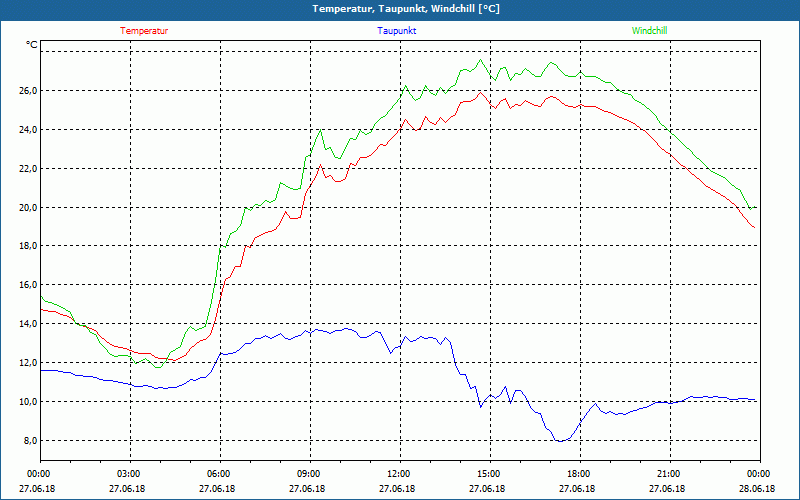
Task: Click the 16,0 y-axis value
Action: point(28,285)
